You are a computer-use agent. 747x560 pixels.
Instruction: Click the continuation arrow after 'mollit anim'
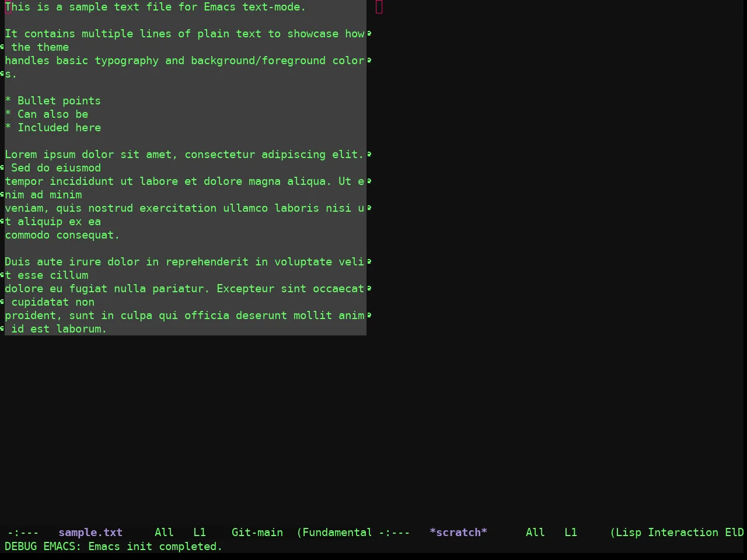pos(369,316)
